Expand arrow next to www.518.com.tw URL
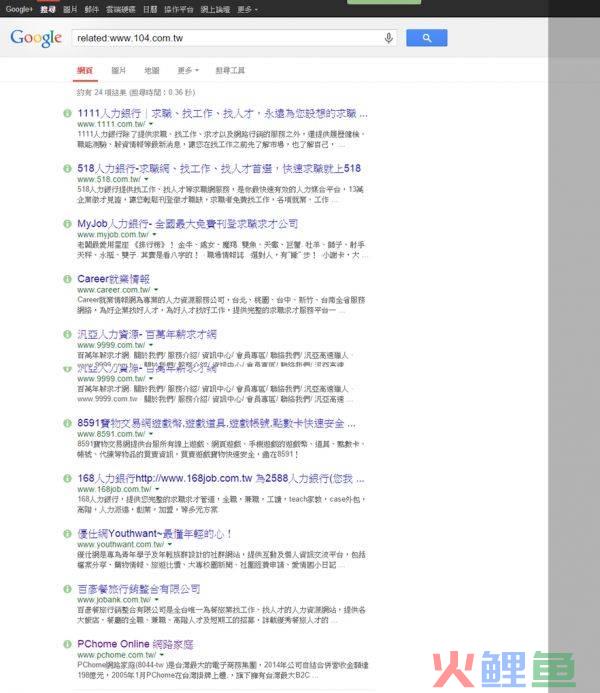Screen dimensions: 600x693 [x=146, y=179]
